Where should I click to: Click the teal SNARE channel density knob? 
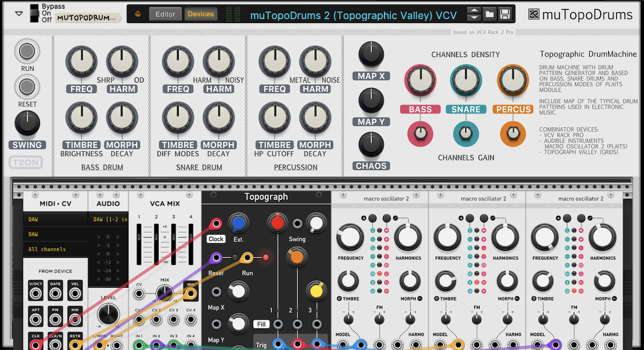(466, 82)
